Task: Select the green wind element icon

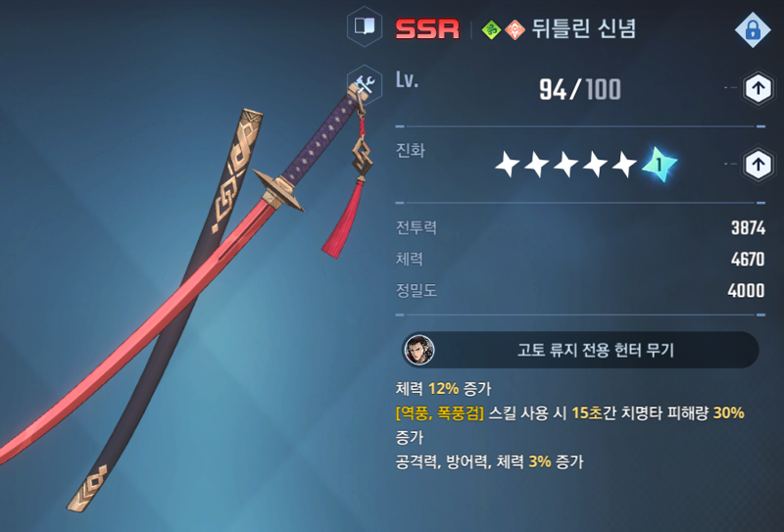Action: pos(492,30)
